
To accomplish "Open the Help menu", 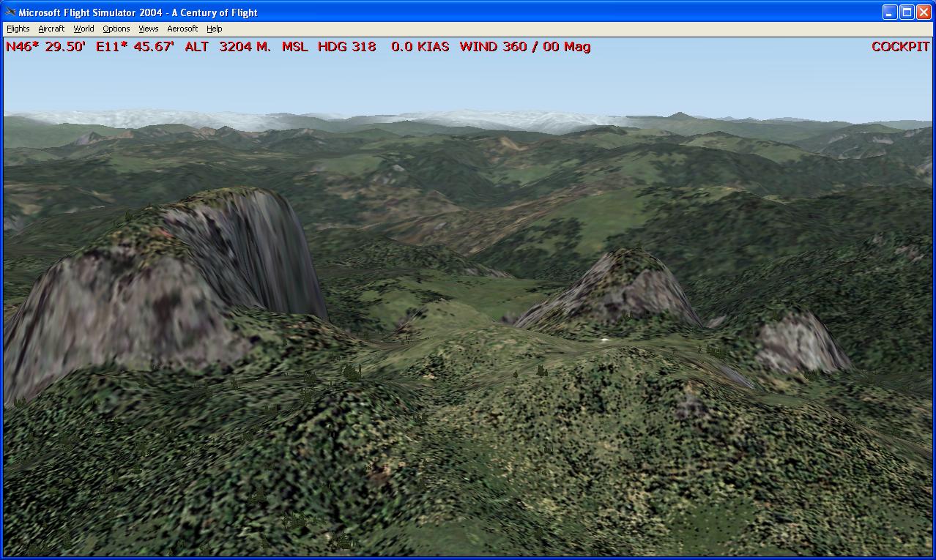I will [214, 29].
